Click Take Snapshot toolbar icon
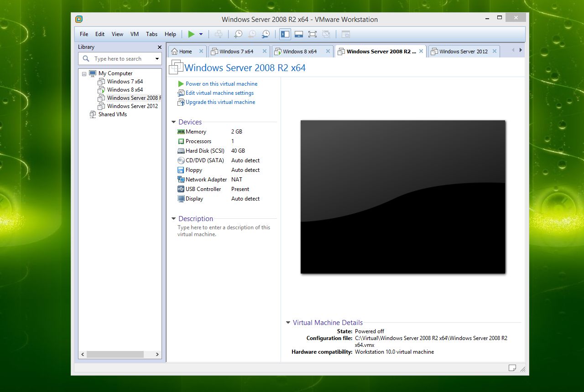Image resolution: width=584 pixels, height=392 pixels. point(238,34)
